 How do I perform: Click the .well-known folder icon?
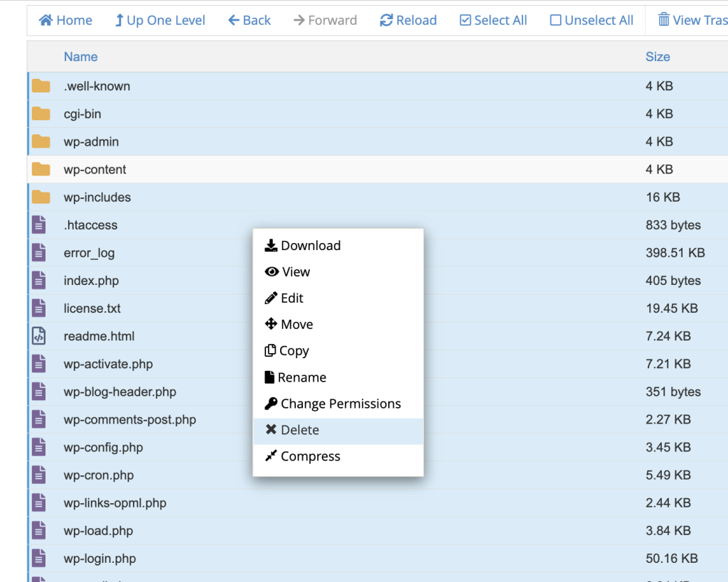[x=41, y=86]
